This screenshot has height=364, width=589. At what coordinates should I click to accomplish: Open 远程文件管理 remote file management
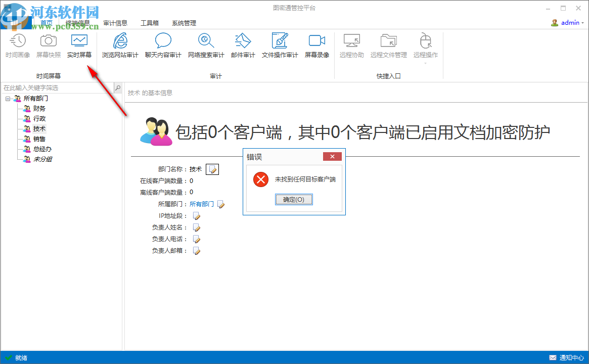tap(388, 45)
